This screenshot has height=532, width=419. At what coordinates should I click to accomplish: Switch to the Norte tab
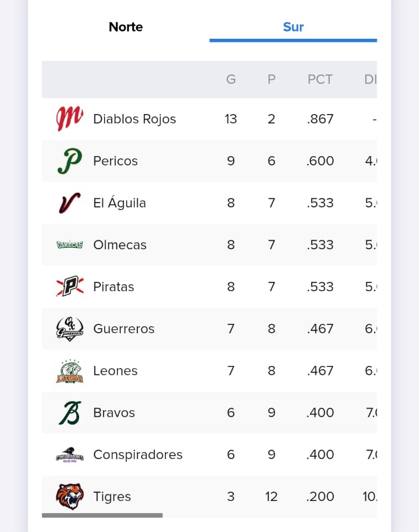[126, 27]
